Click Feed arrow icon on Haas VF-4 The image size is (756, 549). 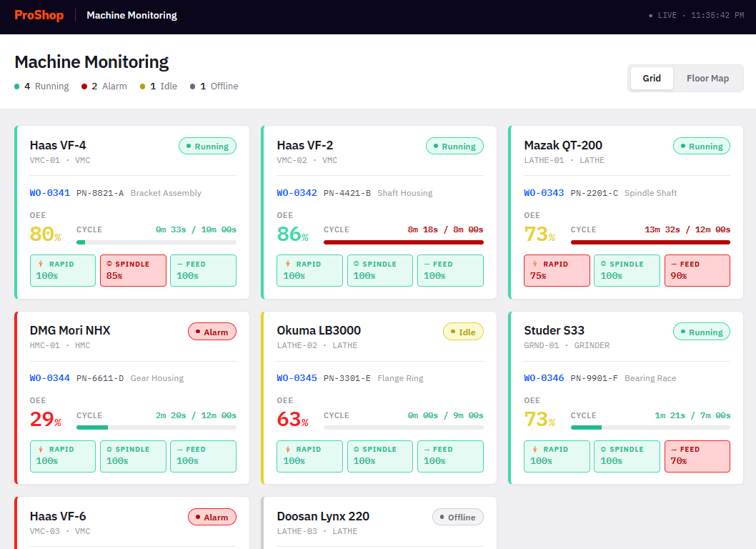[x=180, y=264]
